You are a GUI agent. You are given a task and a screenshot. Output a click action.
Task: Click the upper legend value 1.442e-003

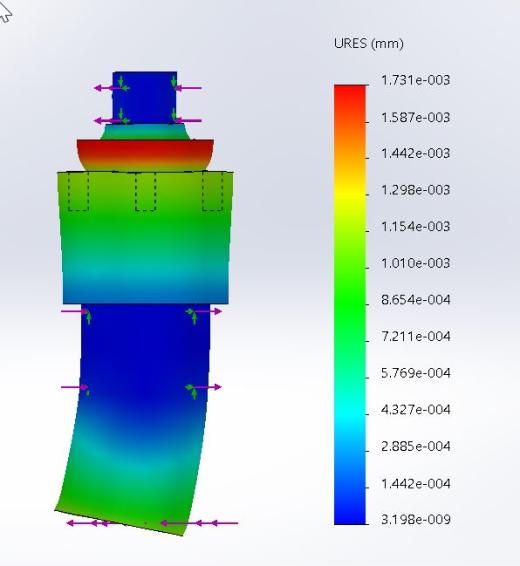[416, 153]
